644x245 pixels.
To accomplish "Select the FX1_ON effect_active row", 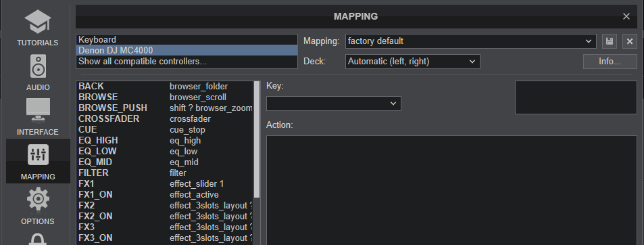I will click(x=165, y=194).
